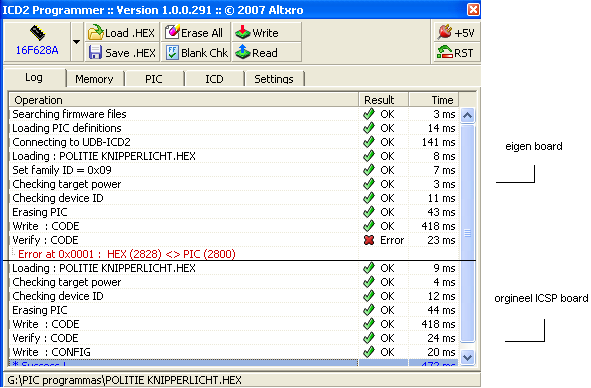Viewport: 591px width, 388px height.
Task: Select the highlighted Success row
Action: 234,363
